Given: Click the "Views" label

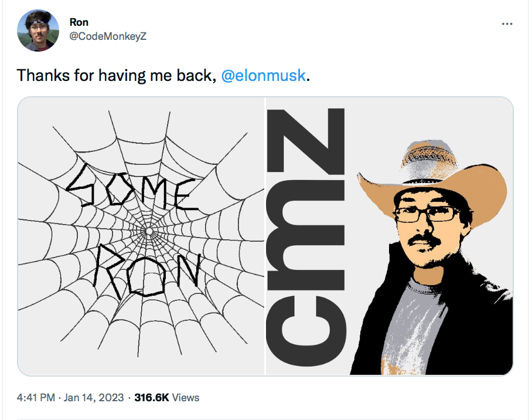Looking at the screenshot, I should (x=186, y=397).
